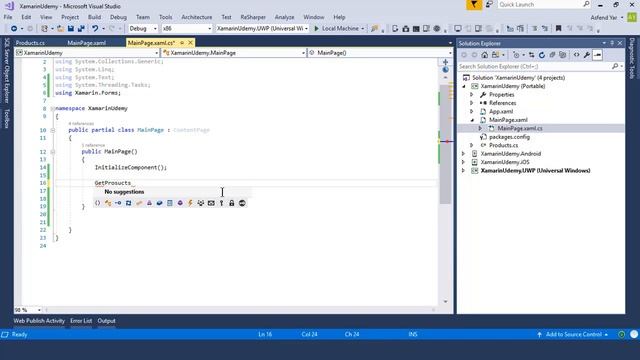Image resolution: width=640 pixels, height=360 pixels.
Task: Open Properties wrench icon in Solution Explorer
Action: 587,55
